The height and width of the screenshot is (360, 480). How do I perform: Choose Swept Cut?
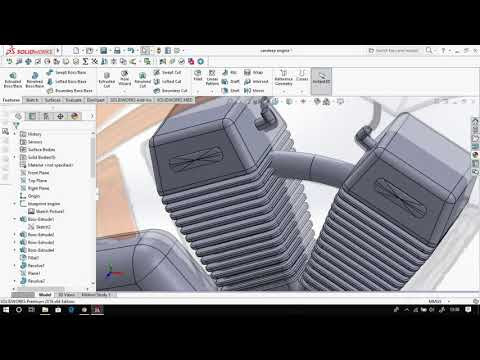tap(168, 72)
